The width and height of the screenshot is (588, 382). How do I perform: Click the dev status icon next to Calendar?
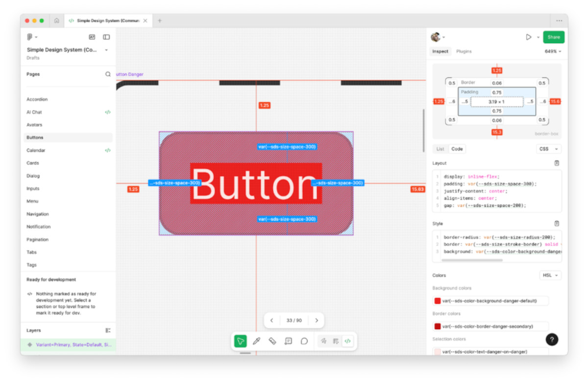pyautogui.click(x=108, y=150)
